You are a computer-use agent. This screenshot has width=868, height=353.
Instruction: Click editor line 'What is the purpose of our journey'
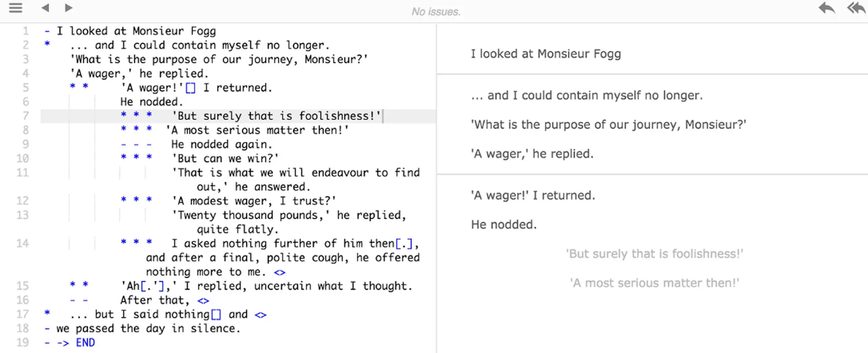pyautogui.click(x=219, y=59)
